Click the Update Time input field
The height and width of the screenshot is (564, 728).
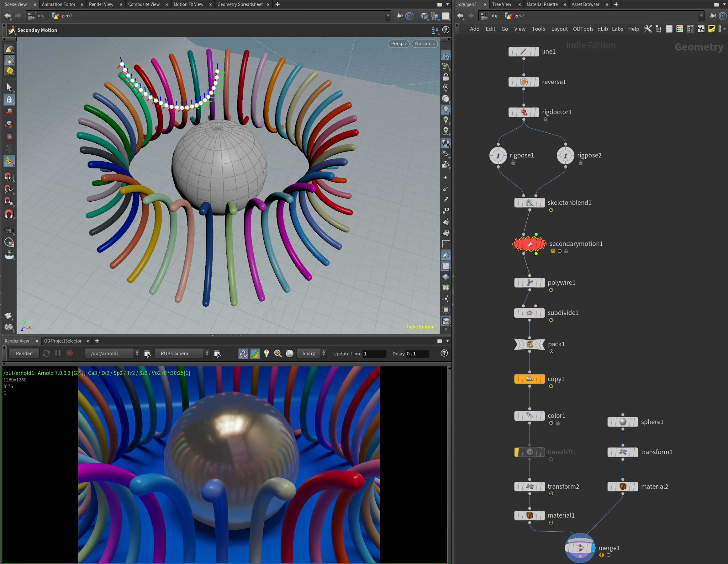[x=374, y=354]
